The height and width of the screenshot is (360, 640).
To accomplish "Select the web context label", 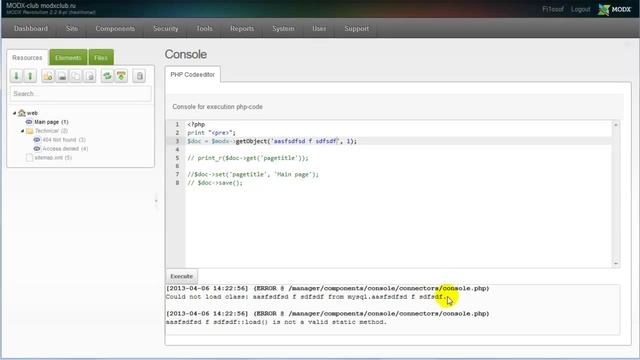I will click(x=32, y=113).
